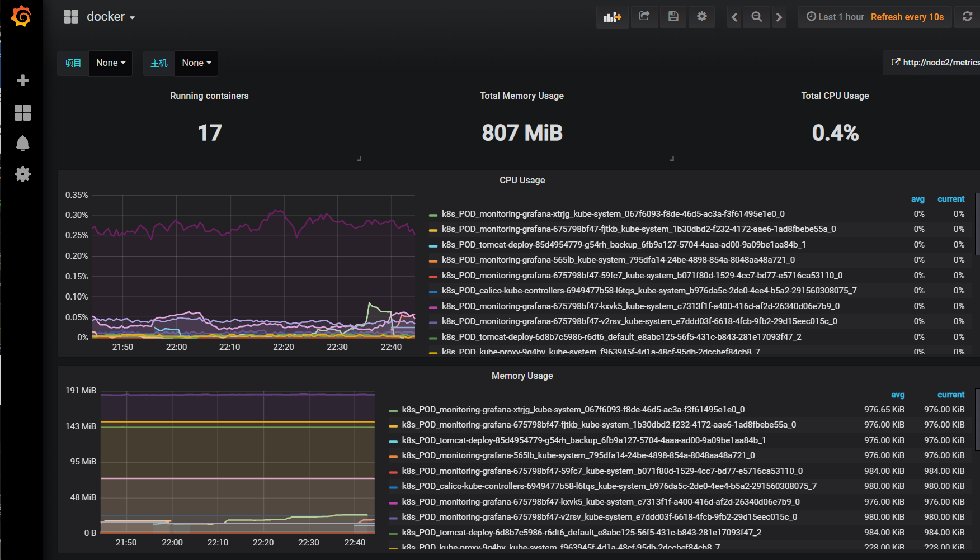Click the Memory Usage legend scrollbar
Screen dimensions: 980x560
pos(977,420)
